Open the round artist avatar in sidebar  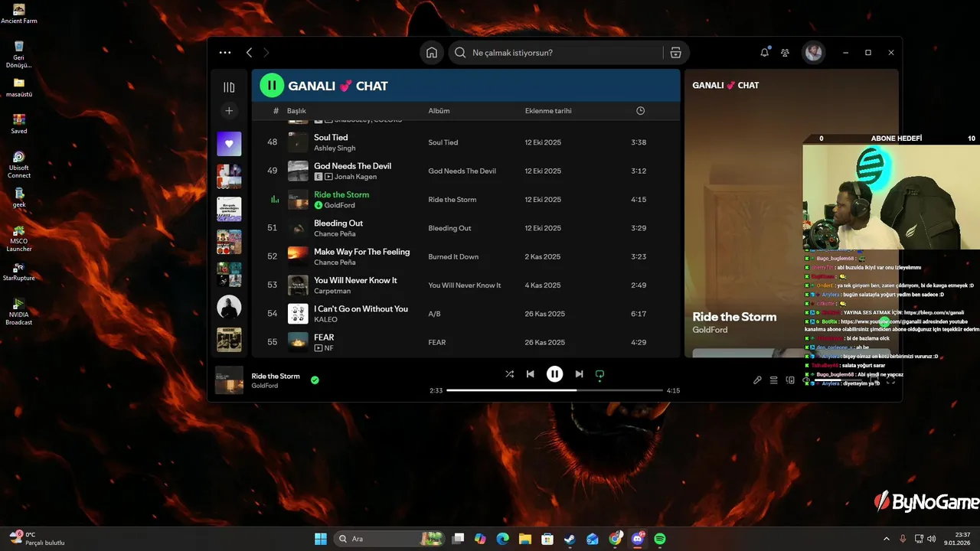click(x=229, y=307)
